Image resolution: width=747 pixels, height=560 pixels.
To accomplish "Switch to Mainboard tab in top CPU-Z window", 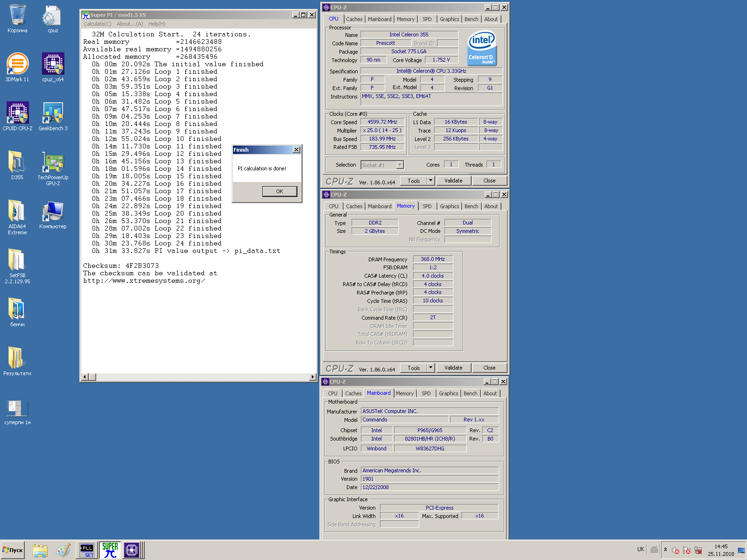I will (380, 19).
